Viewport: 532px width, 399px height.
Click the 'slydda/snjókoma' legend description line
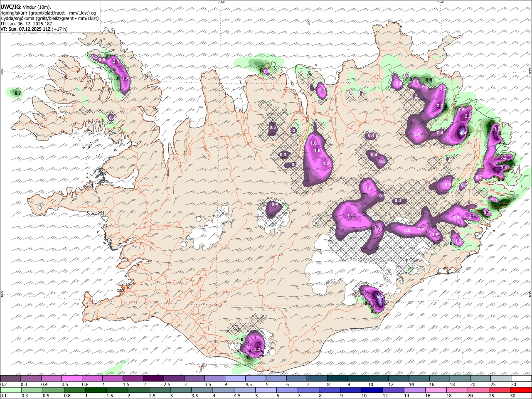coord(49,18)
